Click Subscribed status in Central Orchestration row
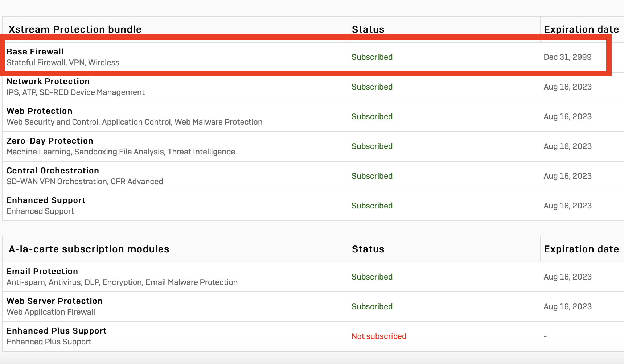 click(372, 176)
